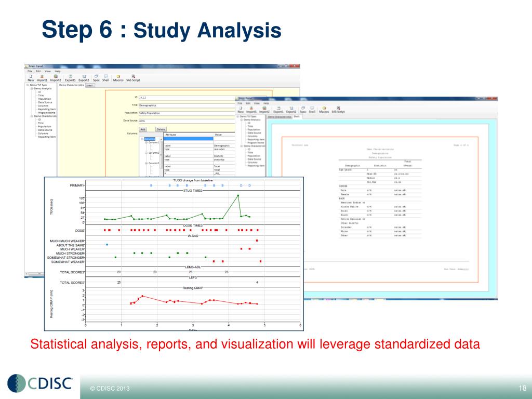Click SAS Script icon in the Demographics form window
Screen dimensions: 532x399
click(x=134, y=78)
